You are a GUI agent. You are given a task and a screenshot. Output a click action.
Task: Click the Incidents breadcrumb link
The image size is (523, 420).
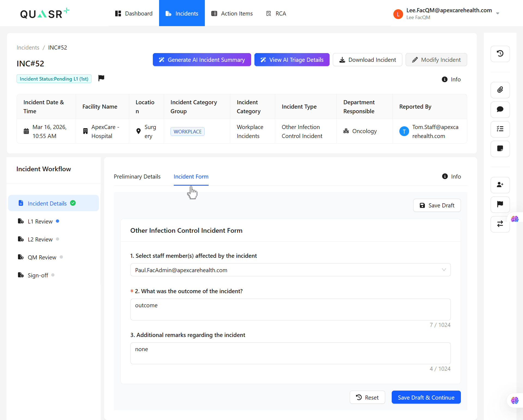pyautogui.click(x=28, y=47)
